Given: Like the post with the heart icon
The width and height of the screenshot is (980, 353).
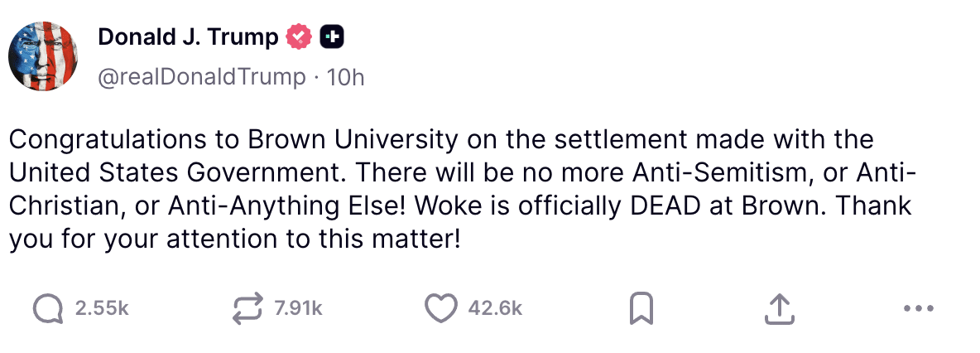Looking at the screenshot, I should pos(441,308).
